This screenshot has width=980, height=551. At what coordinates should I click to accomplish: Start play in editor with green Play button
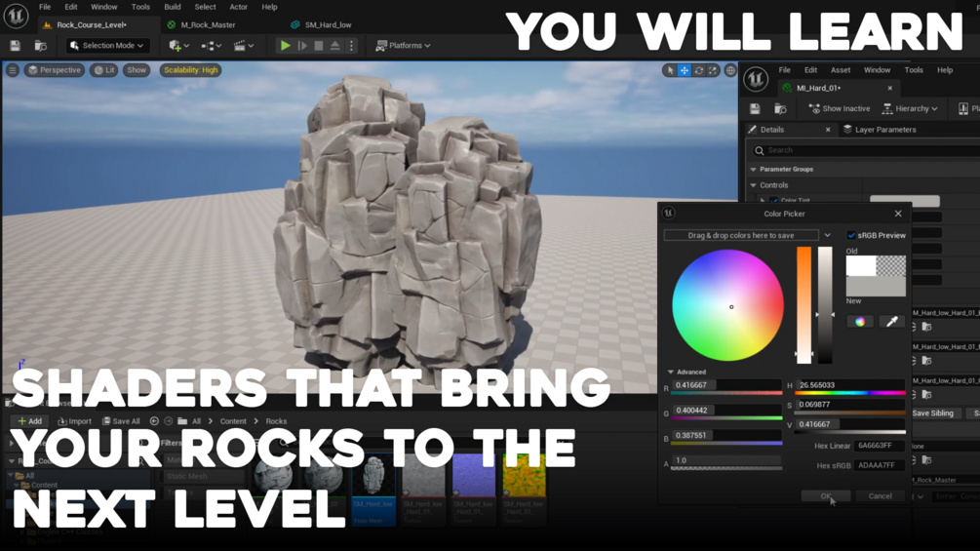[285, 46]
